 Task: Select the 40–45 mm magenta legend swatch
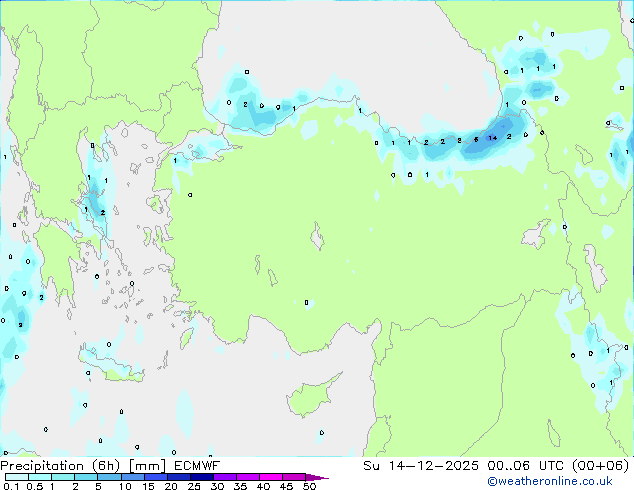pyautogui.click(x=271, y=477)
